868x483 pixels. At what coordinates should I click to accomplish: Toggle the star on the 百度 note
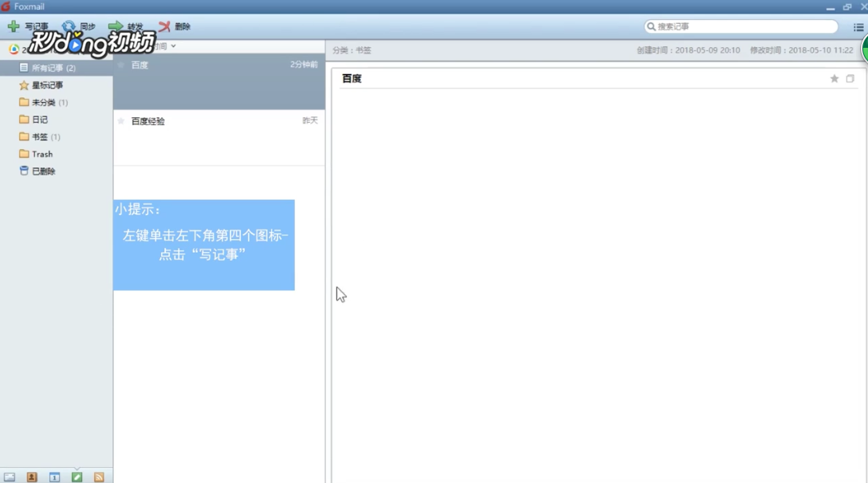click(120, 64)
